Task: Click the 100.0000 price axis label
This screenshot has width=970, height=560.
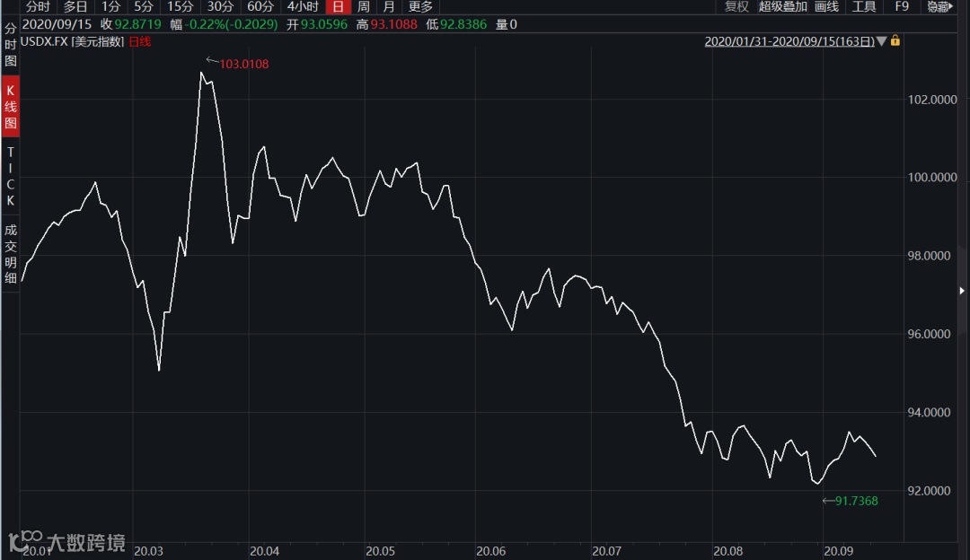Action: [x=932, y=178]
